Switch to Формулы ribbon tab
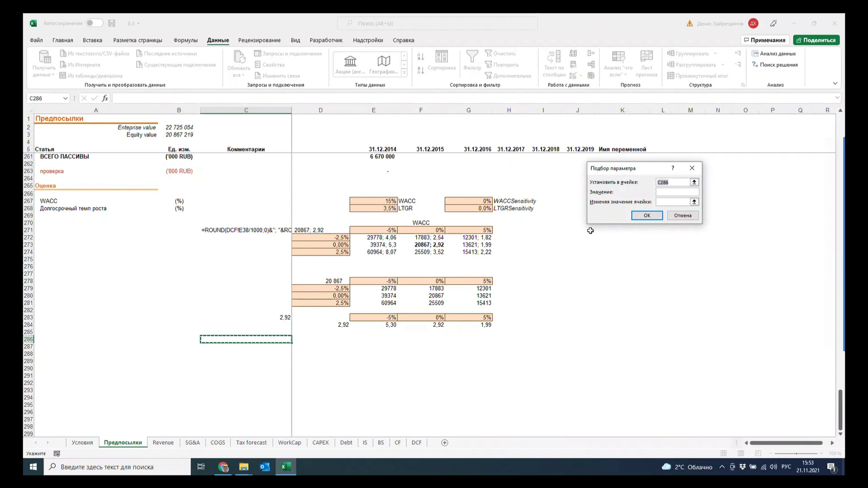This screenshot has height=488, width=868. point(185,40)
